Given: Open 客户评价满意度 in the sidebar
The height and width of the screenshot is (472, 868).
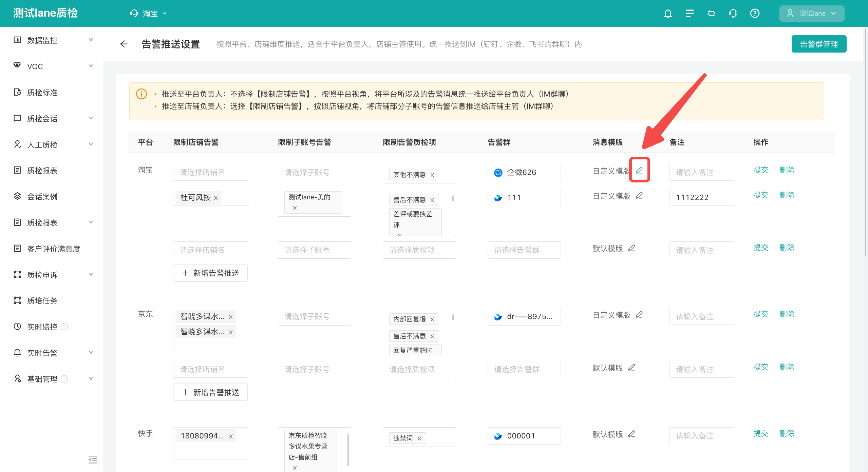Looking at the screenshot, I should [53, 249].
